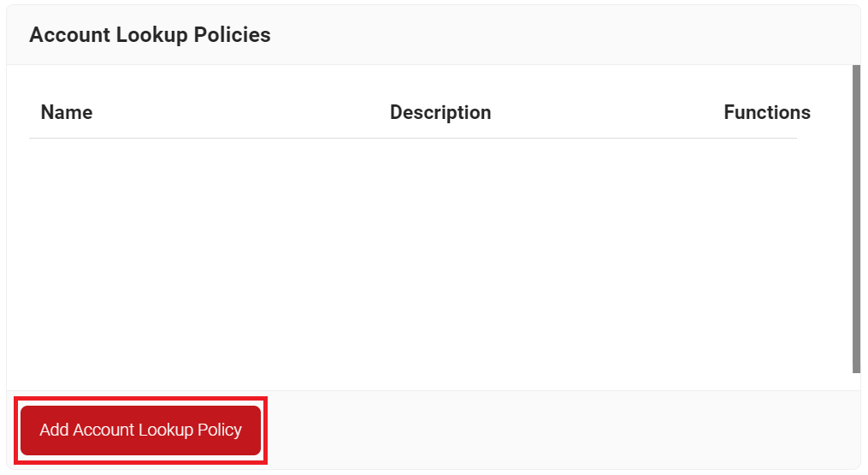
Task: Click the Functions column header
Action: [767, 112]
